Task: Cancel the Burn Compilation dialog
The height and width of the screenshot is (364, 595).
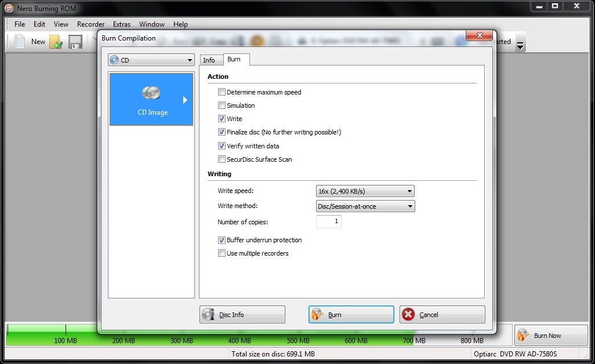Action: click(x=442, y=314)
